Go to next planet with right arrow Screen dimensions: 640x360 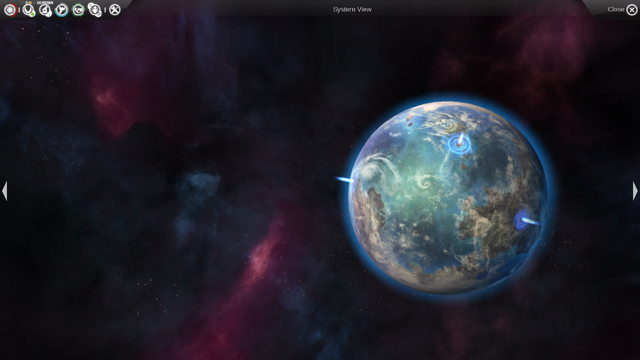click(x=635, y=191)
